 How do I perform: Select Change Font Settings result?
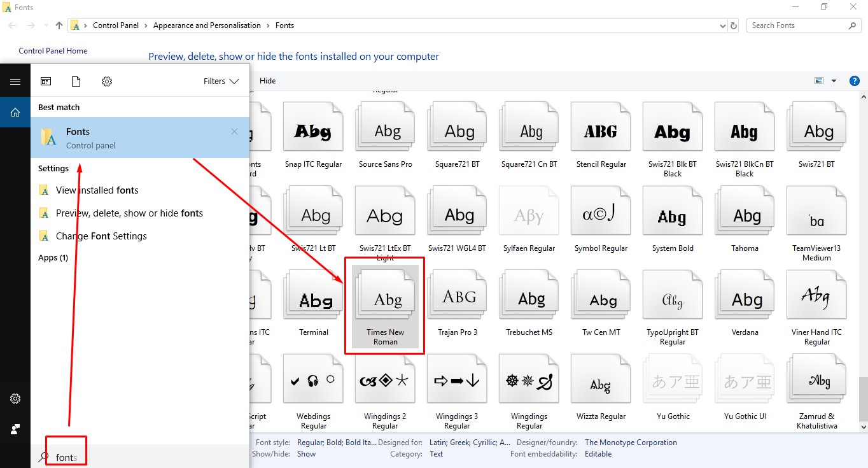tap(101, 236)
